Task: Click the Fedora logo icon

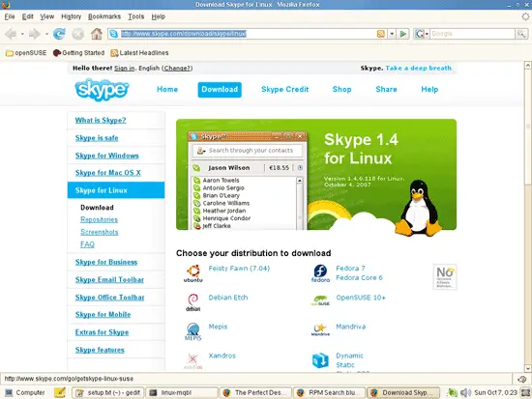Action: point(320,273)
